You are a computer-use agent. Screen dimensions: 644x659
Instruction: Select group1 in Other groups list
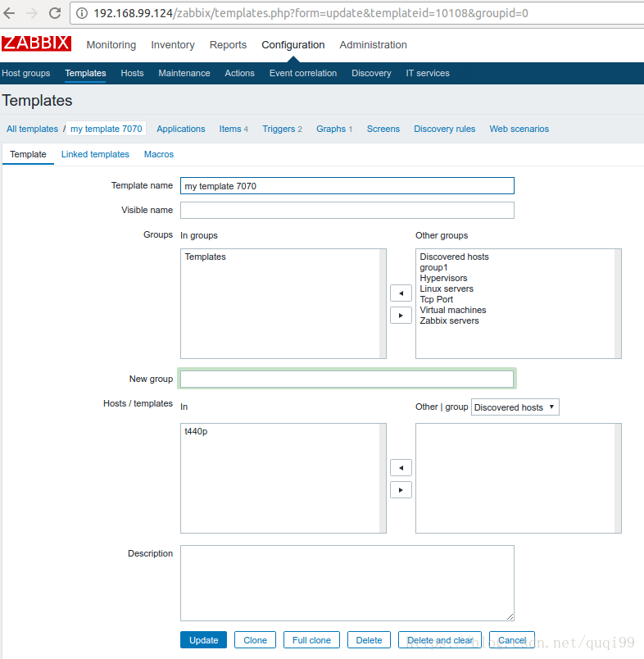[x=433, y=267]
